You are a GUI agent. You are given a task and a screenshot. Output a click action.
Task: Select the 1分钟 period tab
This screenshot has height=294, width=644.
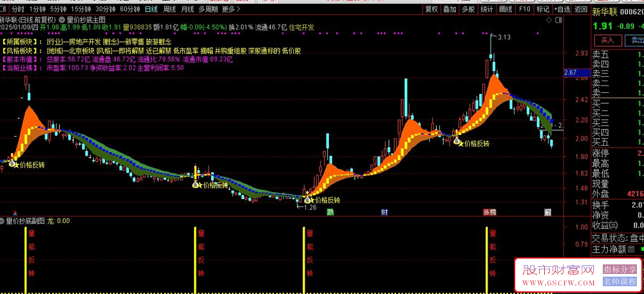tap(36, 9)
